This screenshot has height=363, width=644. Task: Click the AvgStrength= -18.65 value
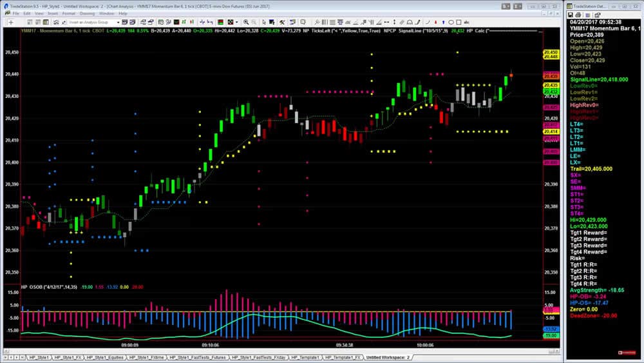(597, 290)
